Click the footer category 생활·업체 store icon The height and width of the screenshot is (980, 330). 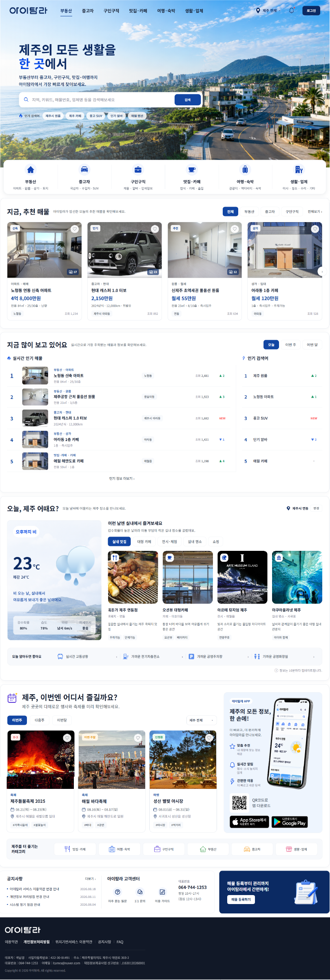point(289,849)
